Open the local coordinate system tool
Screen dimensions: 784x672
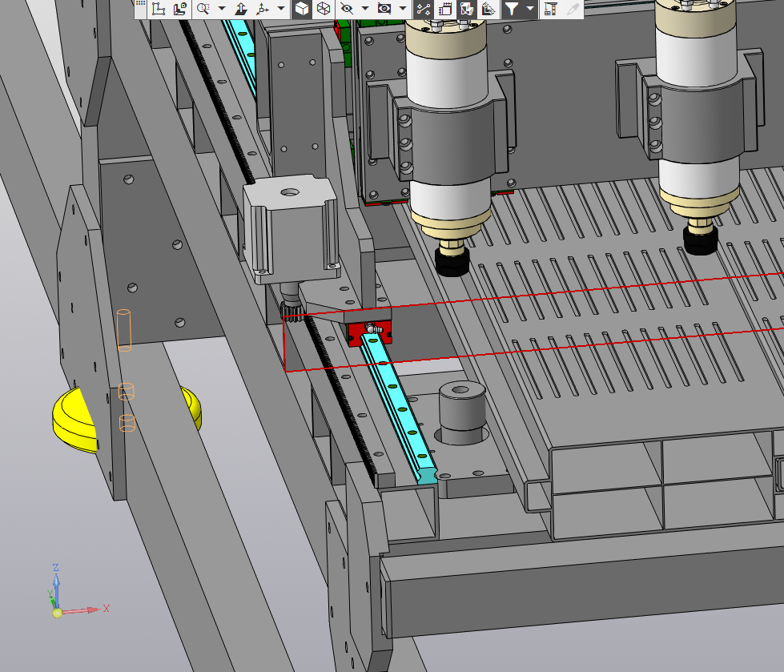tap(159, 9)
